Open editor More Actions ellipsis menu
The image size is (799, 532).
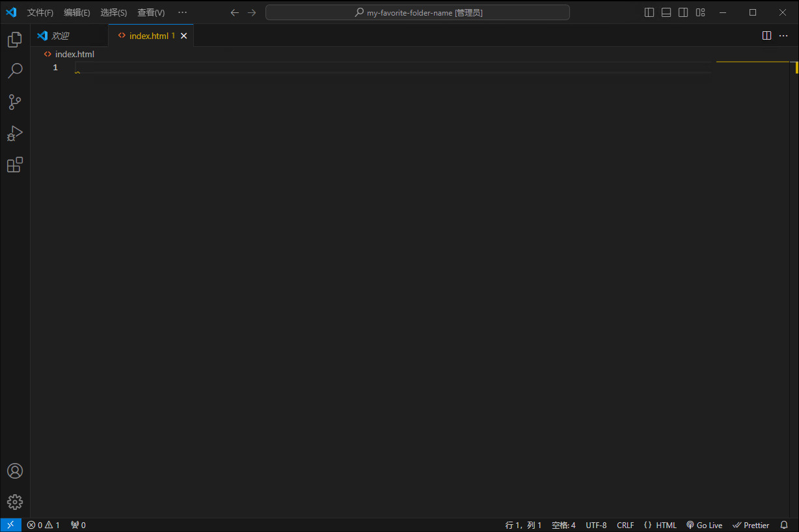click(783, 36)
